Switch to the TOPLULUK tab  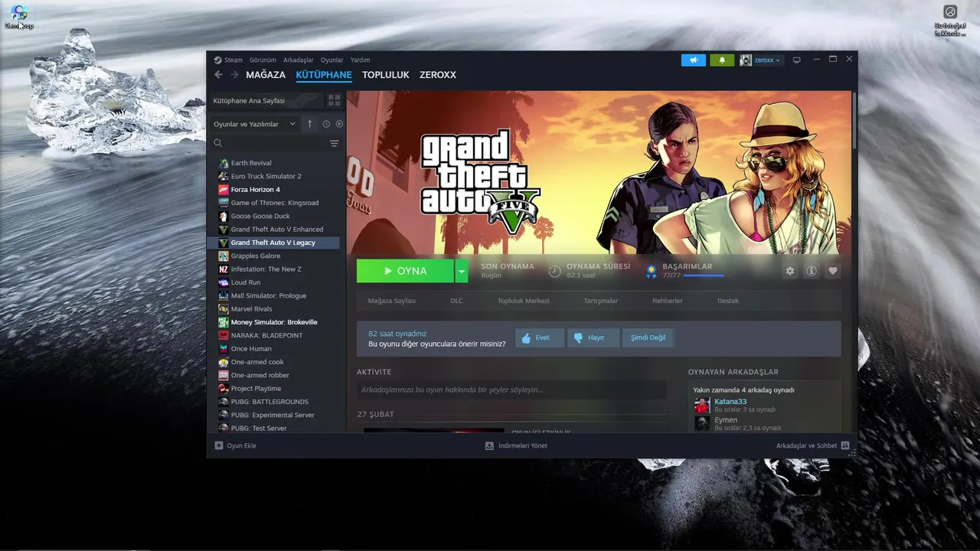[x=386, y=75]
